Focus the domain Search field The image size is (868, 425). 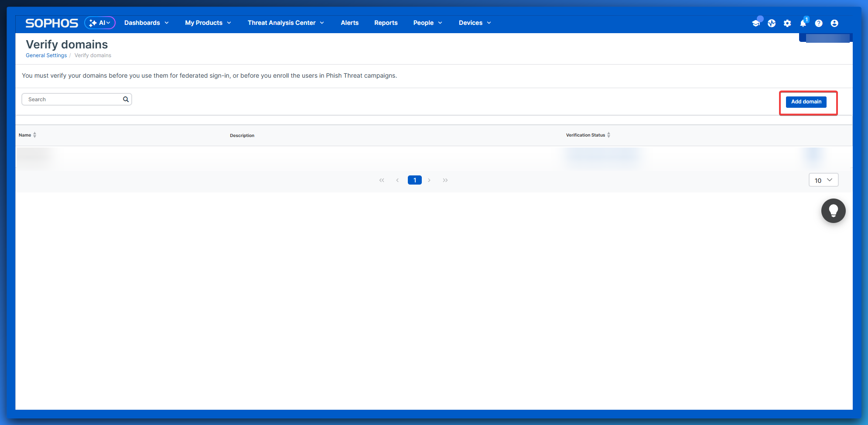[x=72, y=99]
